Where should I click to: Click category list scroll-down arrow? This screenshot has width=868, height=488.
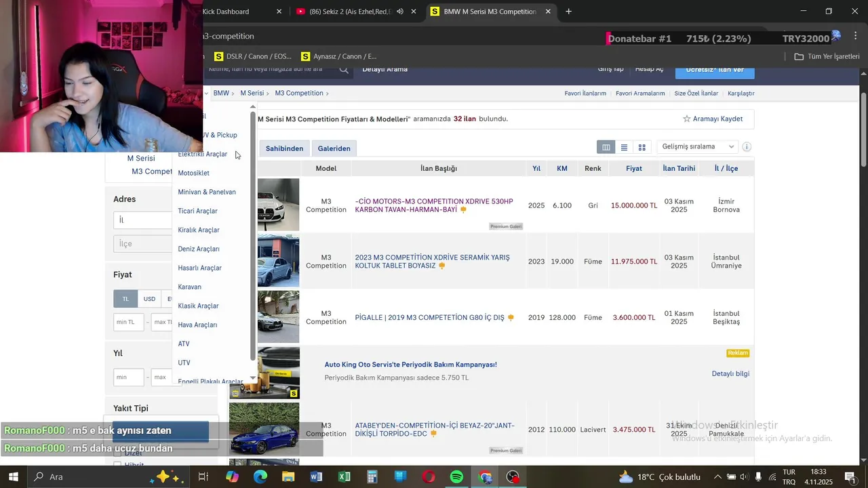tap(253, 378)
